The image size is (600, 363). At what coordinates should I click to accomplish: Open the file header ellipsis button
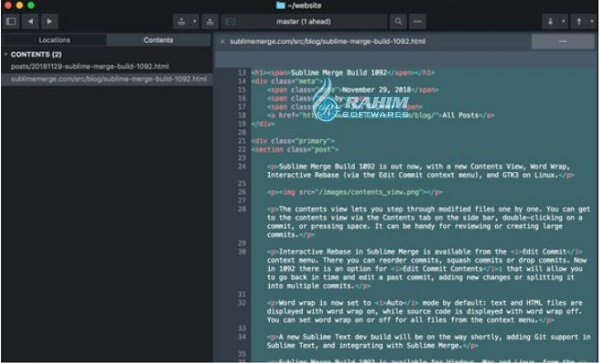[562, 41]
